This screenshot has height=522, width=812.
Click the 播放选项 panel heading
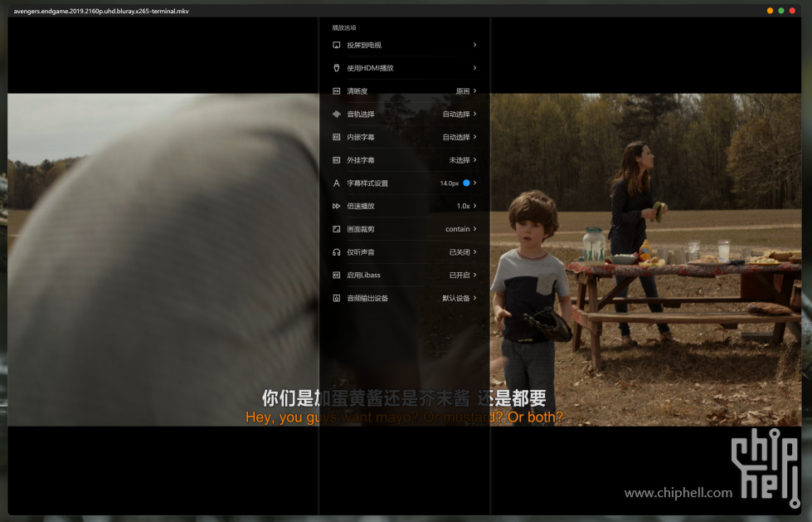point(344,27)
